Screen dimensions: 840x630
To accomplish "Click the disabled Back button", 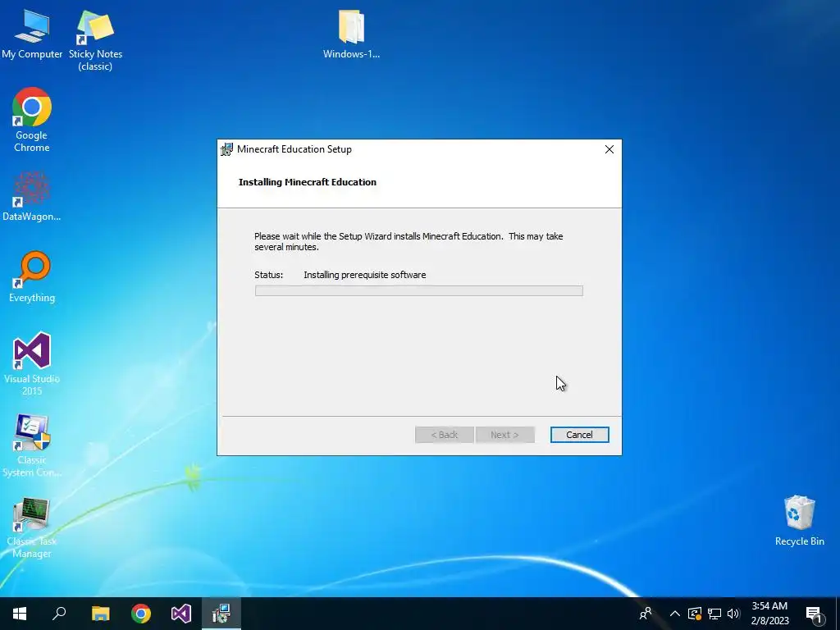I will tap(445, 435).
